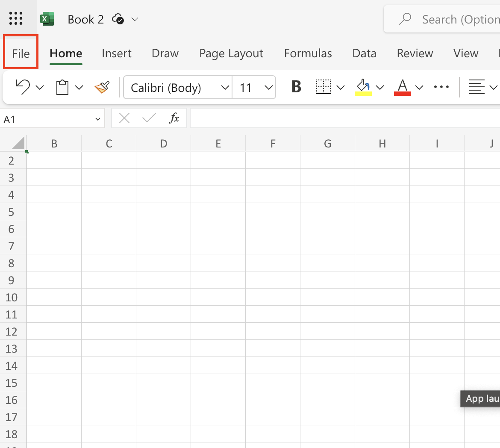Switch to the Formulas tab
Image resolution: width=500 pixels, height=448 pixels.
click(308, 53)
